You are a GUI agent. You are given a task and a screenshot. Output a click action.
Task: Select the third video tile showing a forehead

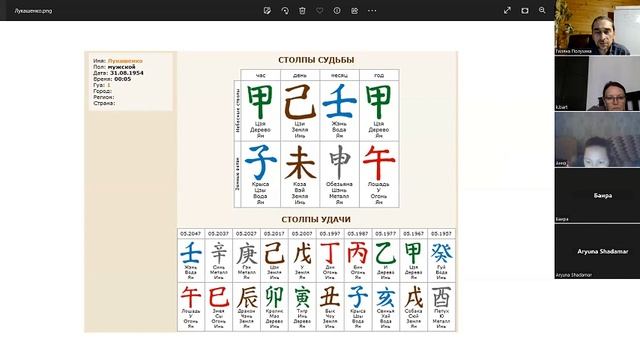pos(597,140)
